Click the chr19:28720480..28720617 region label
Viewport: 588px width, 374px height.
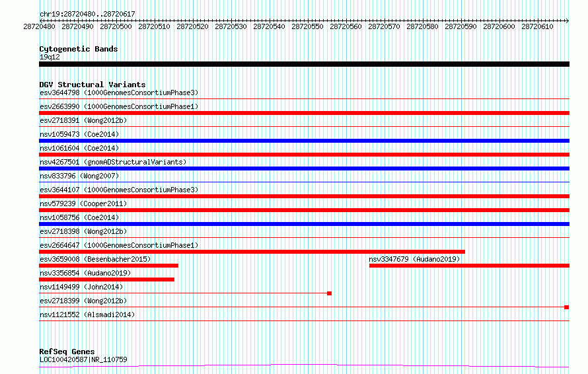point(87,14)
